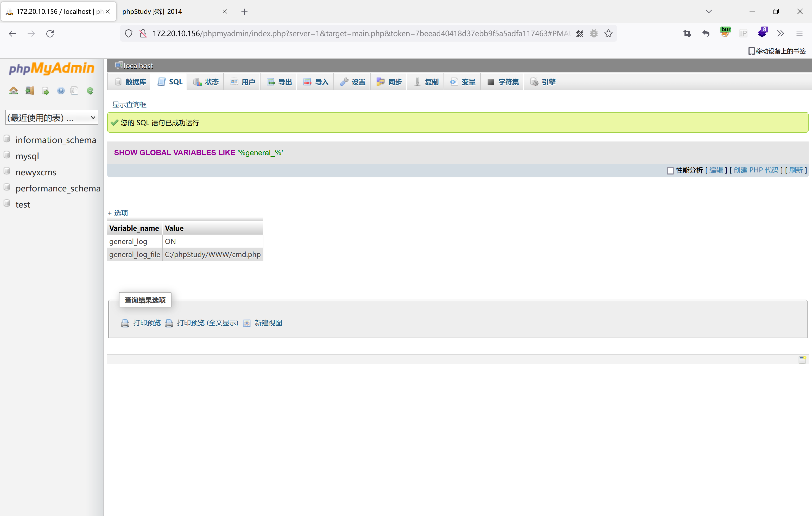The image size is (812, 516).
Task: Open the (最近使用的表) dropdown
Action: (51, 117)
